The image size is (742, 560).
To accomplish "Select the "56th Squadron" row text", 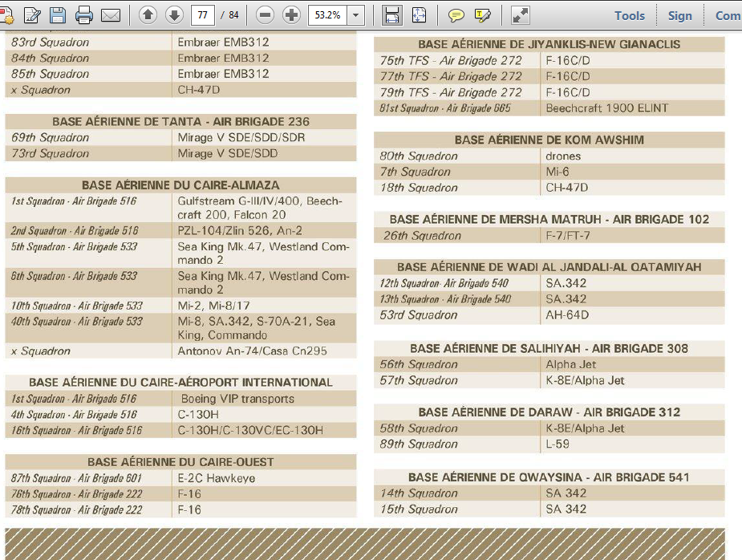I will pyautogui.click(x=419, y=364).
